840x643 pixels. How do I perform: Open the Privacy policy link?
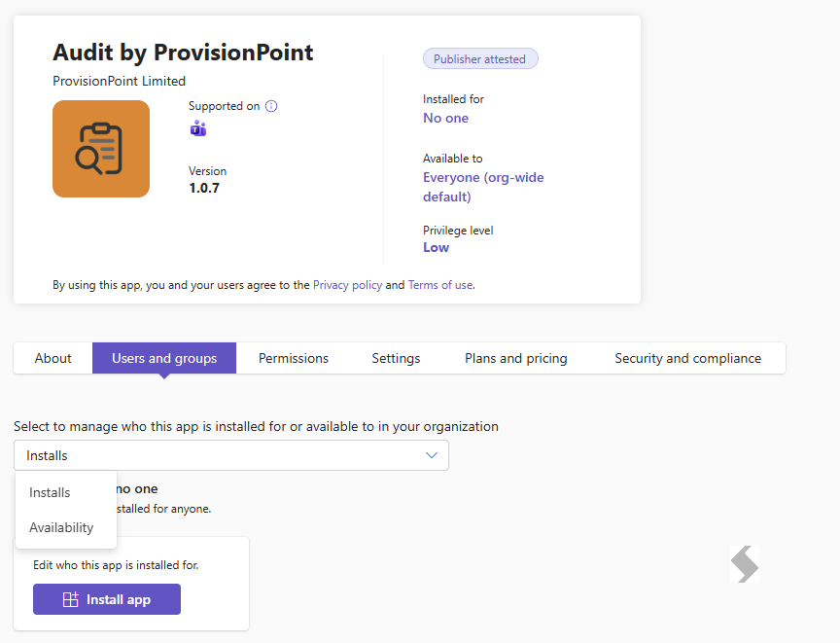pos(348,285)
